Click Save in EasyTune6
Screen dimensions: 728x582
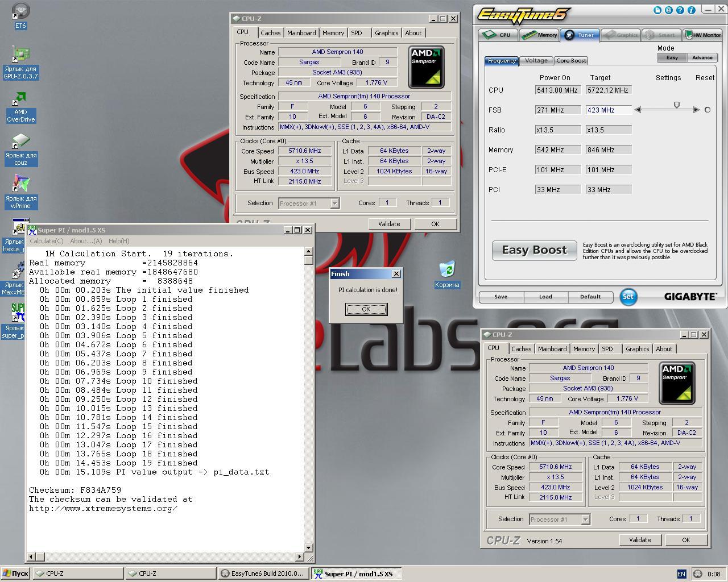(500, 297)
